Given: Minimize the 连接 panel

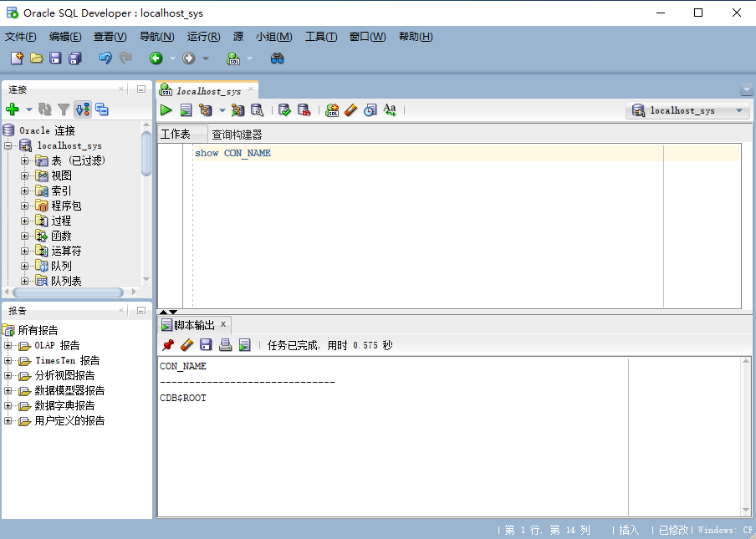Looking at the screenshot, I should [x=140, y=89].
